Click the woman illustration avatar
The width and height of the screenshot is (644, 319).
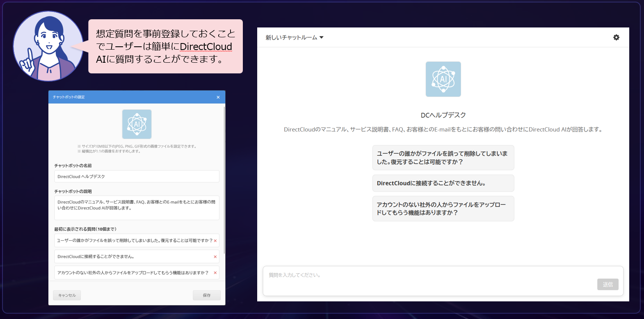coord(48,46)
